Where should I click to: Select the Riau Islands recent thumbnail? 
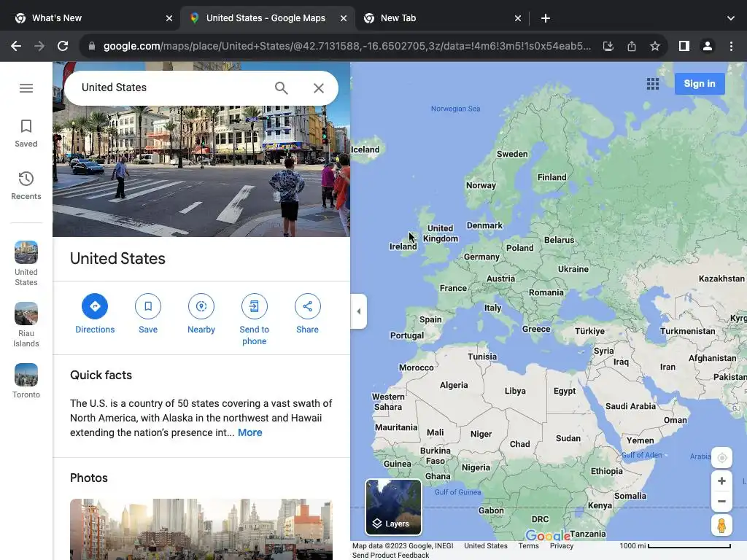26,324
